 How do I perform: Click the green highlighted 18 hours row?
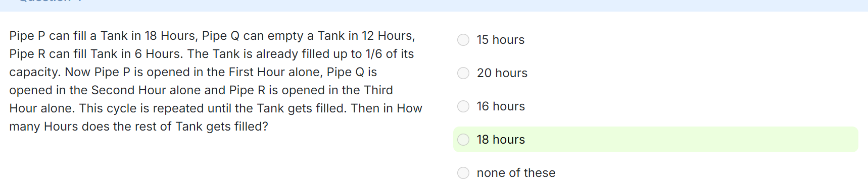coord(656,140)
